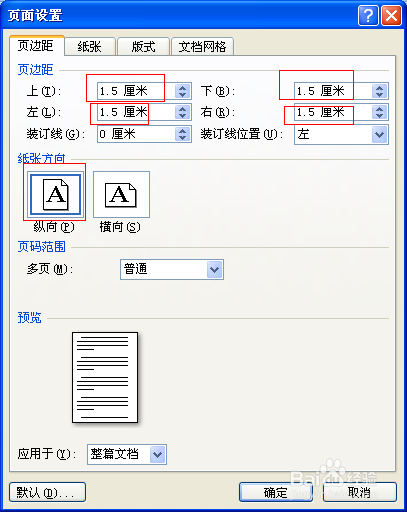This screenshot has height=512, width=407.
Task: Open the 文档网格 tab
Action: point(202,47)
